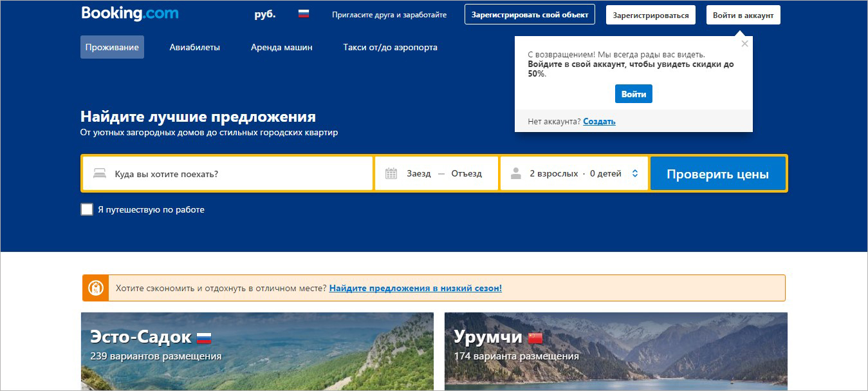Click the "Найдите лучшие предложения" heading

[x=198, y=117]
